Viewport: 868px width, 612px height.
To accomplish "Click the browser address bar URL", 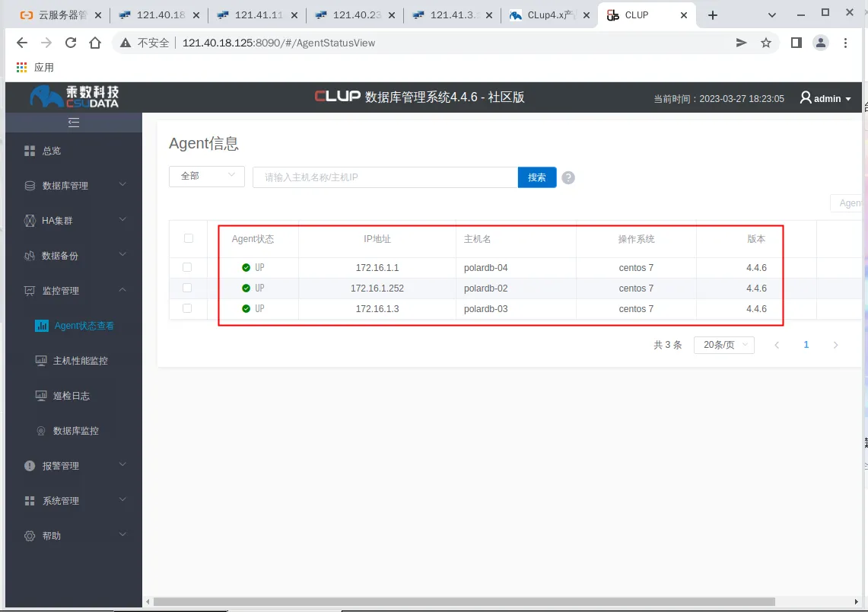I will click(279, 43).
